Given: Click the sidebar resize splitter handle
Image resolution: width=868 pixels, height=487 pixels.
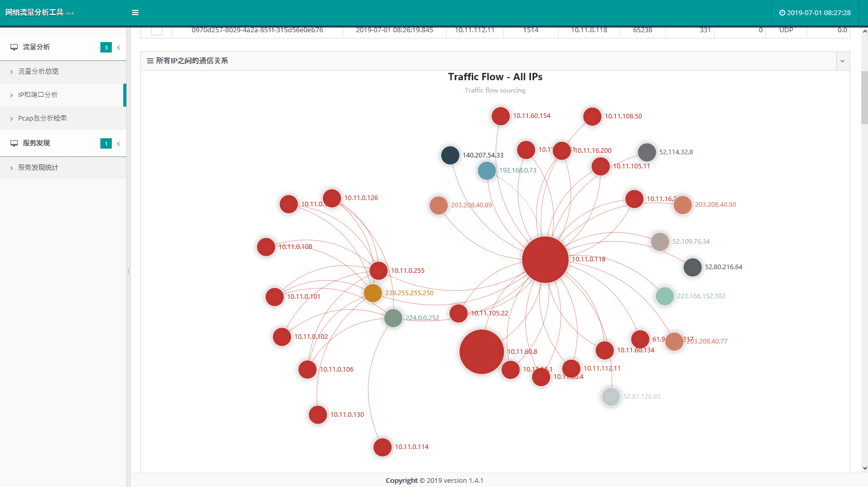Looking at the screenshot, I should [x=128, y=271].
